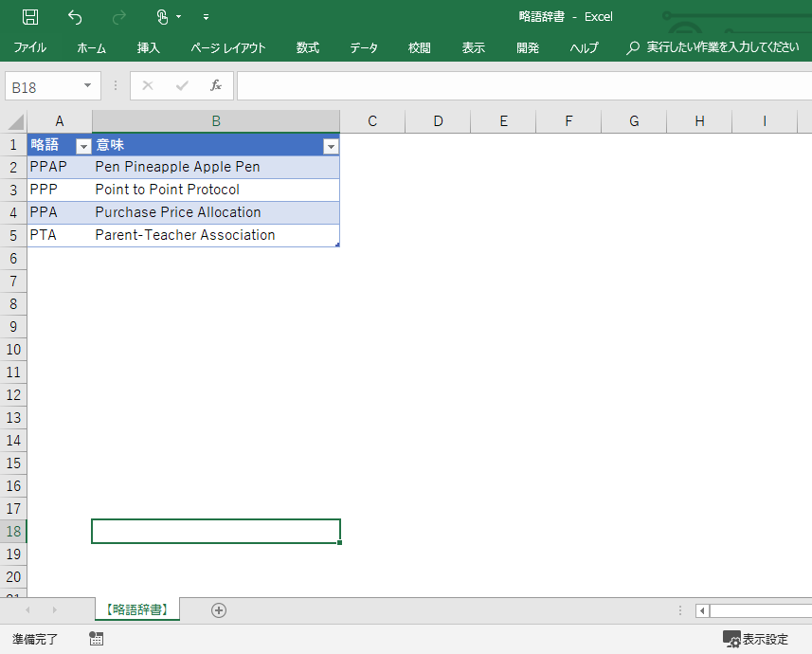Open the ファイル tab
812x654 pixels.
tap(29, 47)
